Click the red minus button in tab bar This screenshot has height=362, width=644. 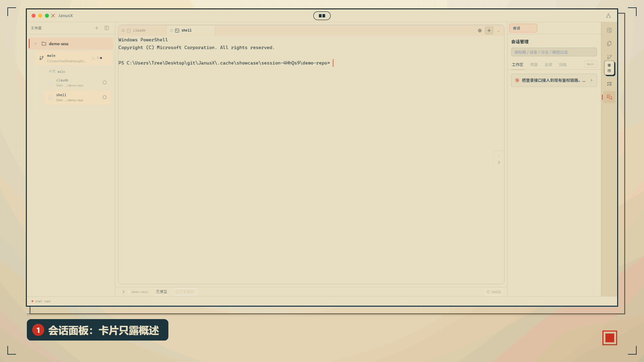coord(498,31)
